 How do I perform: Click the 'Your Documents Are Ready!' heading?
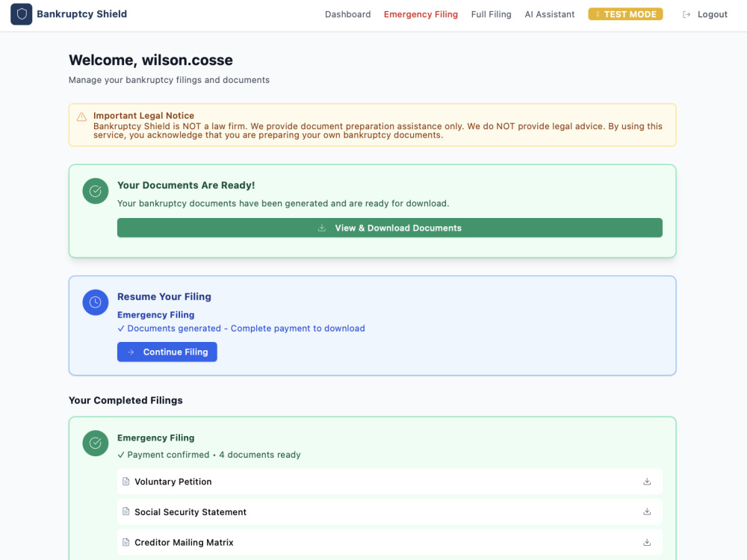tap(186, 185)
